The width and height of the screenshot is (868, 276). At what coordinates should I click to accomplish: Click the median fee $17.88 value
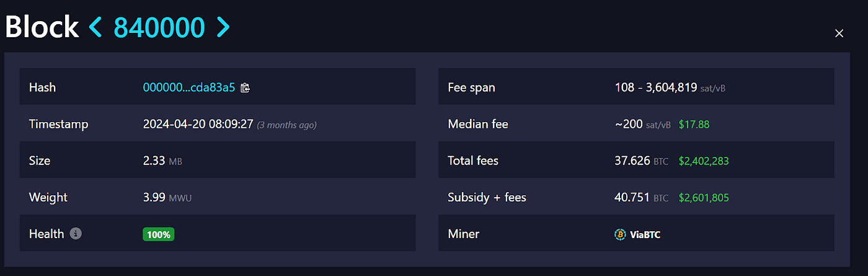tap(694, 124)
